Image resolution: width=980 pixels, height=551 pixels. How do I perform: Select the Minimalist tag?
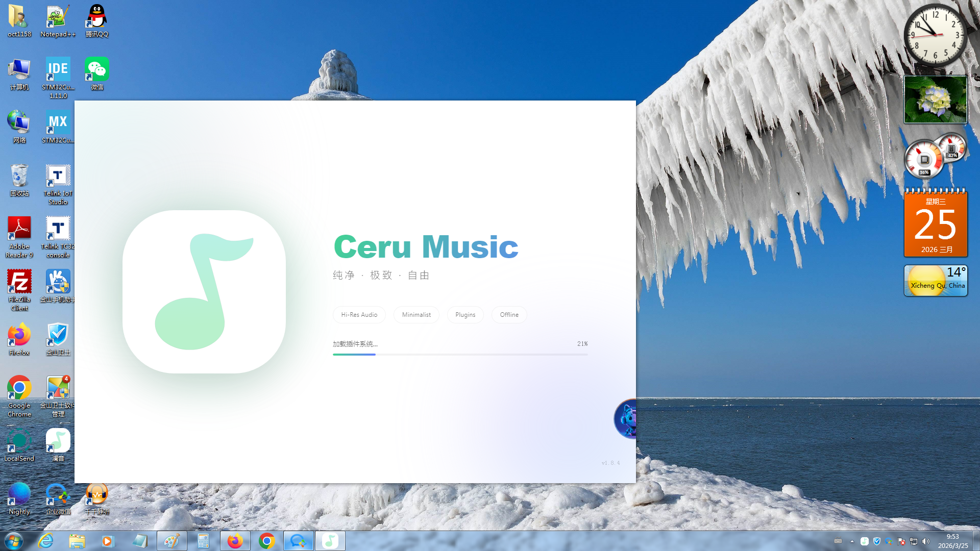416,315
